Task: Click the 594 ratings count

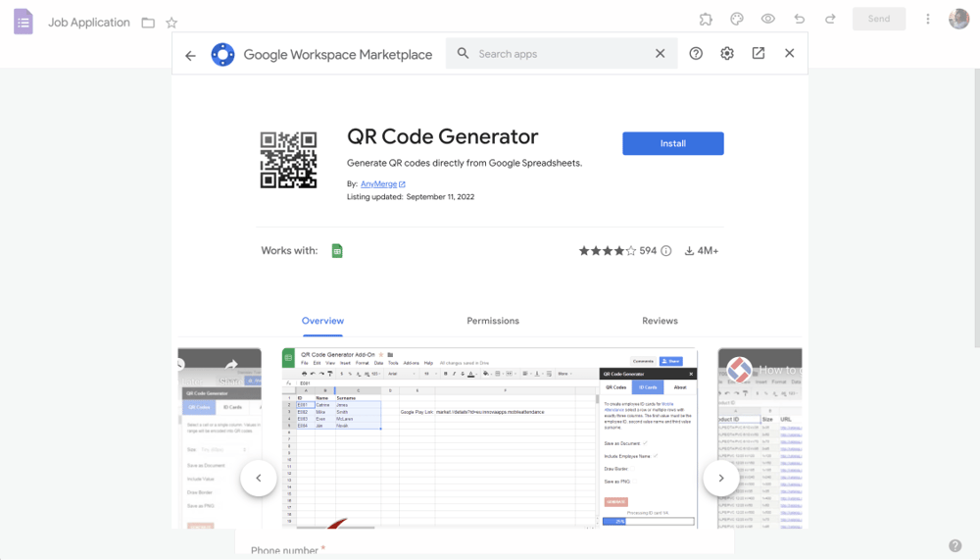Action: tap(648, 251)
